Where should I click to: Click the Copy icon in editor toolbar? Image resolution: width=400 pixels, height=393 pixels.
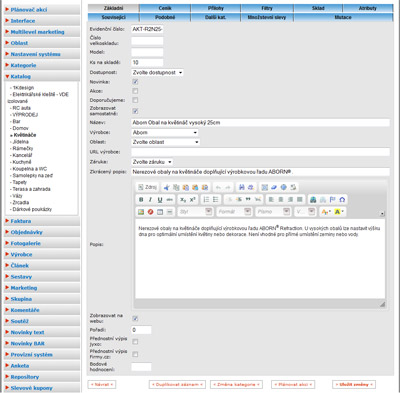(176, 187)
